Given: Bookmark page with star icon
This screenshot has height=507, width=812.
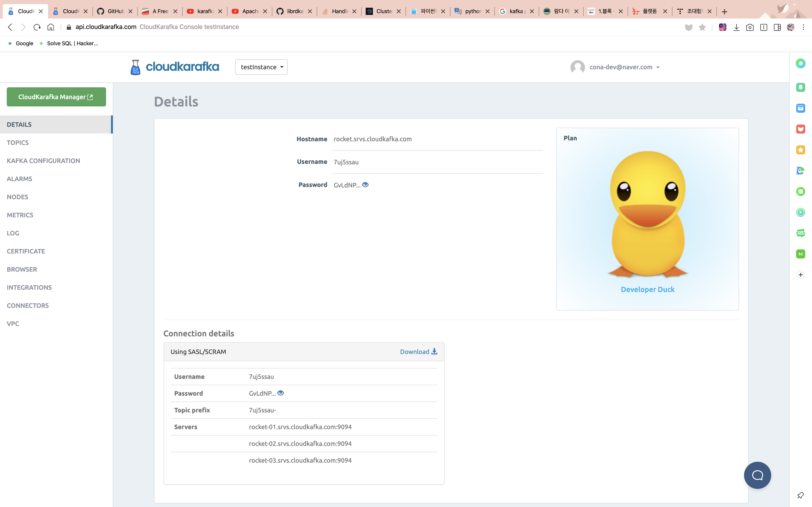Looking at the screenshot, I should coord(702,27).
